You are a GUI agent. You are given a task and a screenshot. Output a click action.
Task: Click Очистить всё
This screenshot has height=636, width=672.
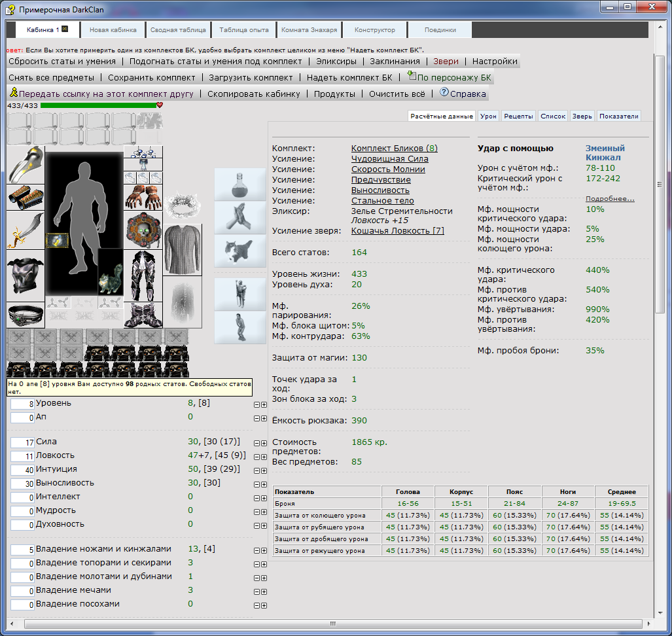[x=397, y=94]
